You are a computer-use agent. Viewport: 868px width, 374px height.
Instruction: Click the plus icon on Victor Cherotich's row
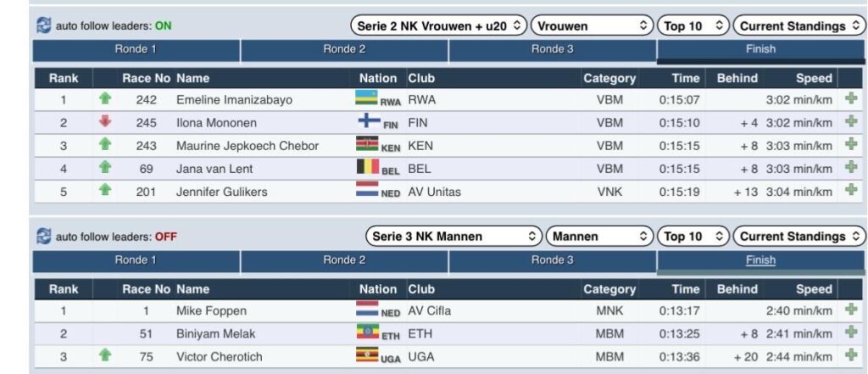point(851,356)
